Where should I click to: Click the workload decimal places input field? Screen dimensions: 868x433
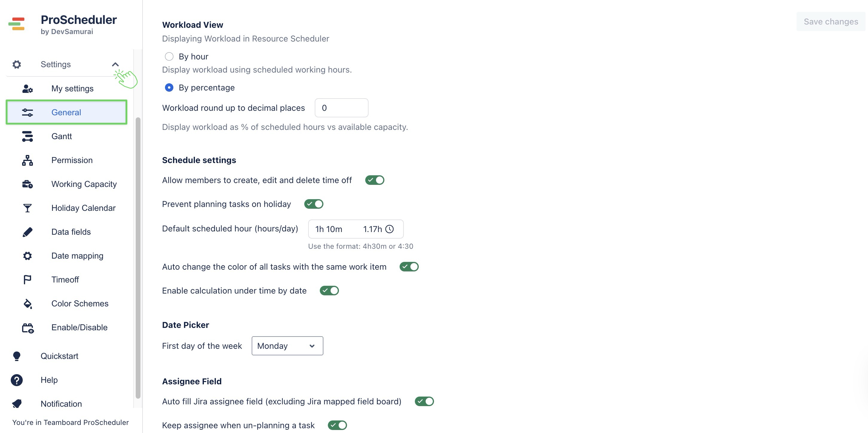click(341, 108)
